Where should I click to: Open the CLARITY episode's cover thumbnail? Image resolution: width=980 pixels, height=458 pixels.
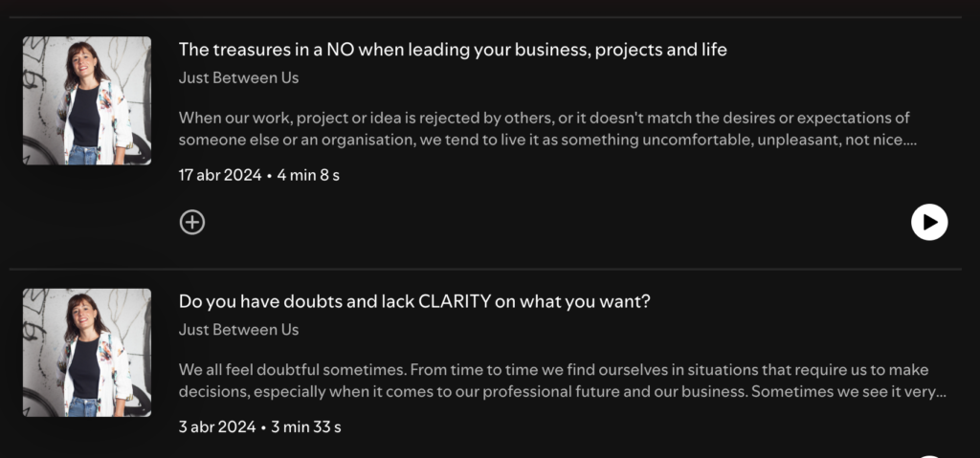87,353
